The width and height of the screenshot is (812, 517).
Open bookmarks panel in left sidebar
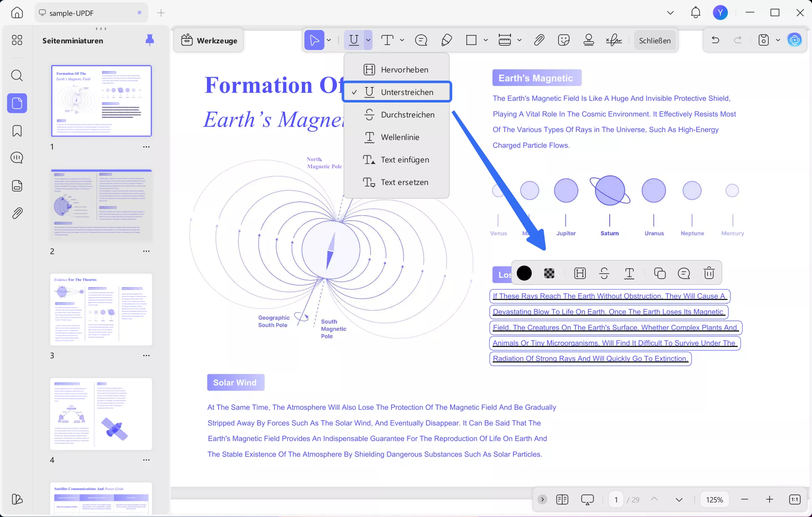tap(17, 131)
